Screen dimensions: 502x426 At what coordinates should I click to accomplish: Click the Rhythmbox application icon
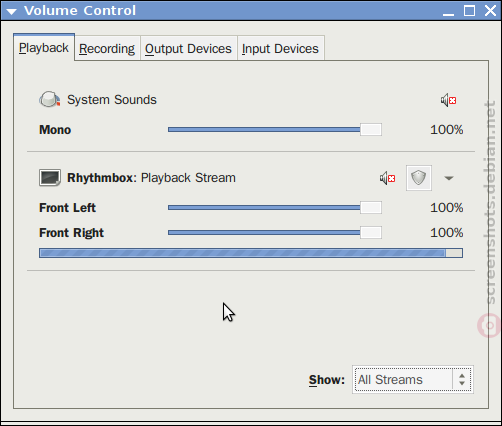pos(50,178)
